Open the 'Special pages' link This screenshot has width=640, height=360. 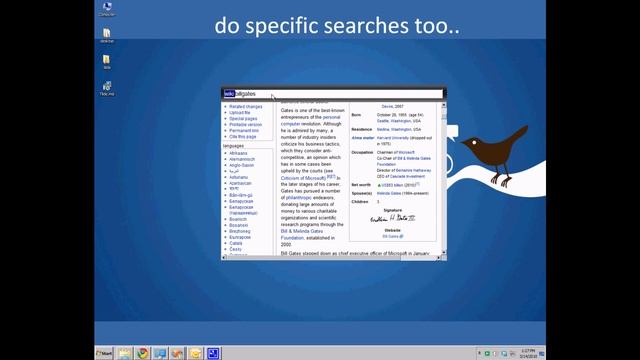pos(243,118)
